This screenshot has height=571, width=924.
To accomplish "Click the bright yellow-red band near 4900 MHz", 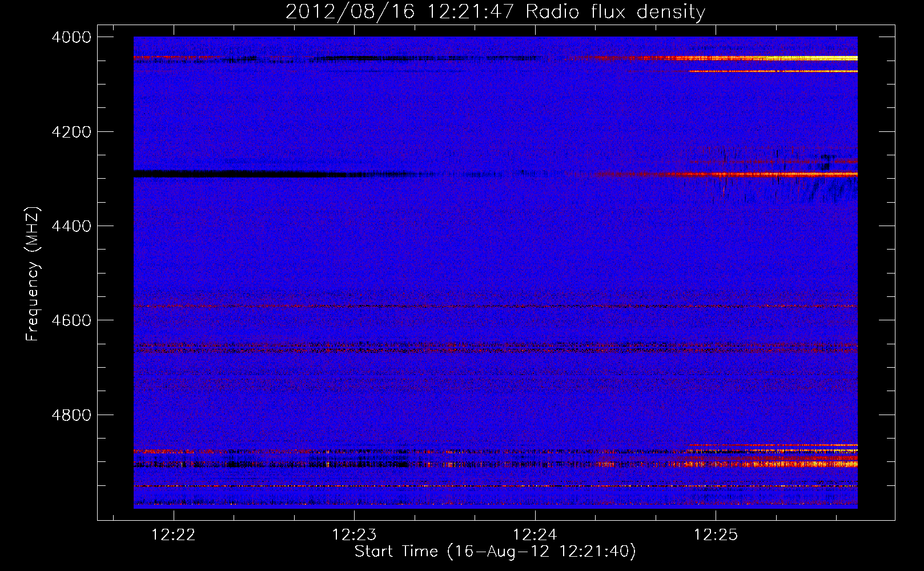I will pyautogui.click(x=771, y=464).
